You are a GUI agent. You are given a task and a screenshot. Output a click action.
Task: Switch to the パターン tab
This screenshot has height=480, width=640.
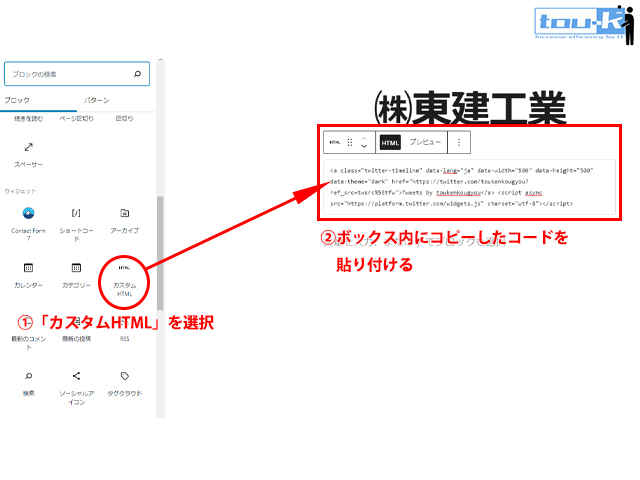(97, 100)
